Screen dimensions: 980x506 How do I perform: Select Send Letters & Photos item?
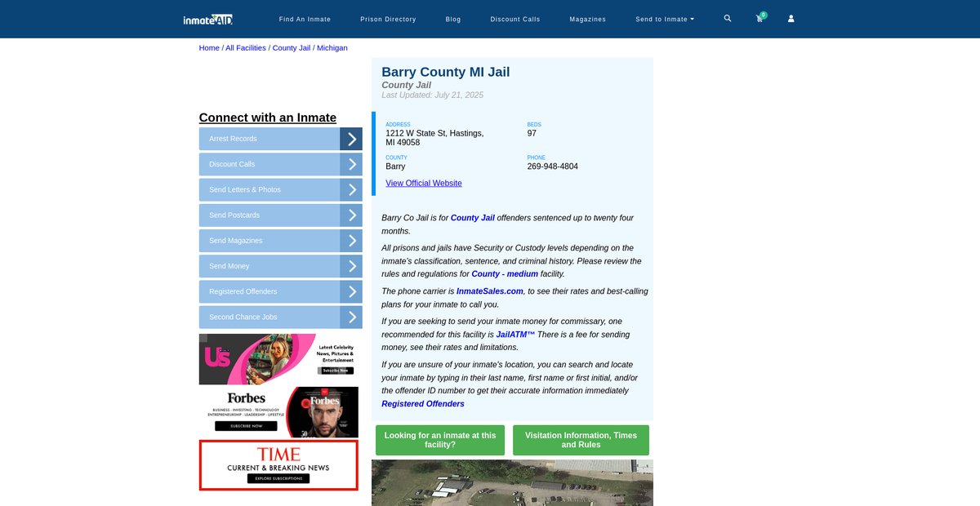pos(269,189)
